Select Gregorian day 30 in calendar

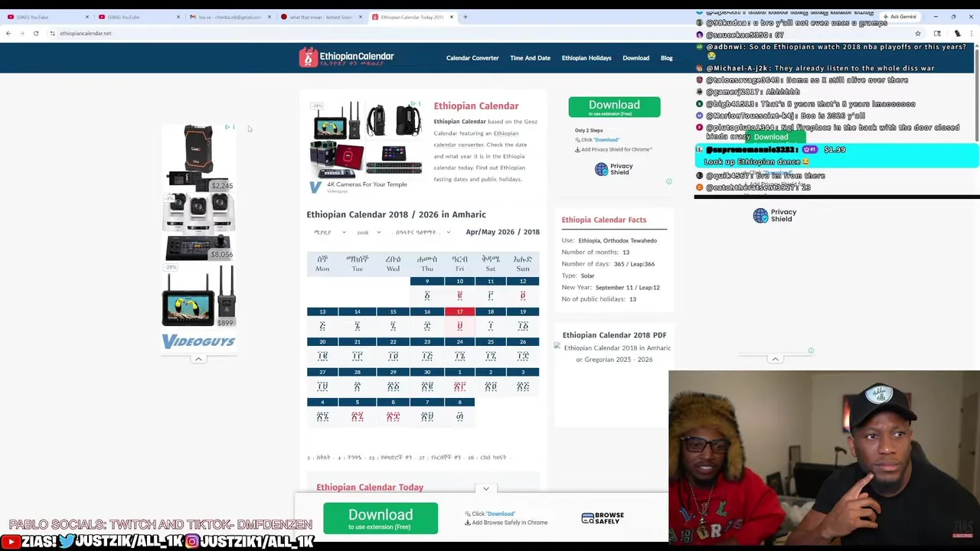point(427,380)
